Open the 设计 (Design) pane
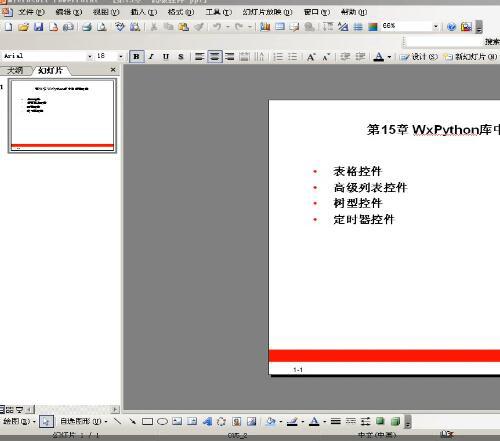This screenshot has height=441, width=500. (419, 57)
